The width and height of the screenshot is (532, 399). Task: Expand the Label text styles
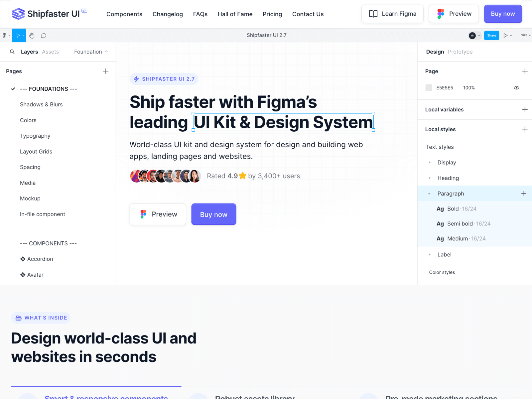click(430, 255)
